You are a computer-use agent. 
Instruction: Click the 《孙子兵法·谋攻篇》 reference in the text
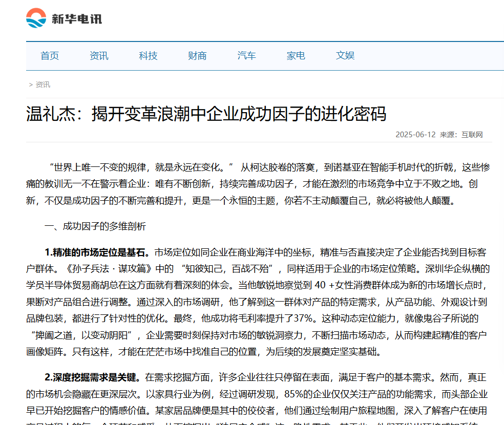[110, 269]
